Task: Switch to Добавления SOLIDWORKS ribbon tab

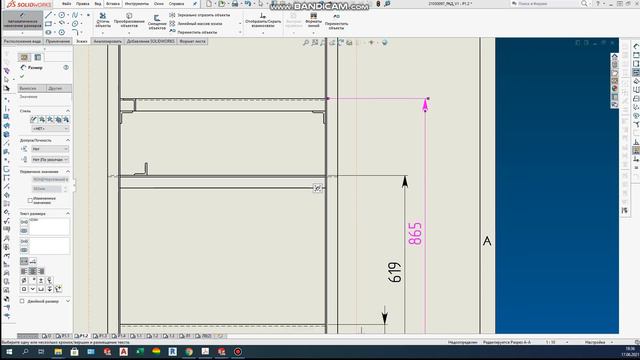Action: pos(151,41)
